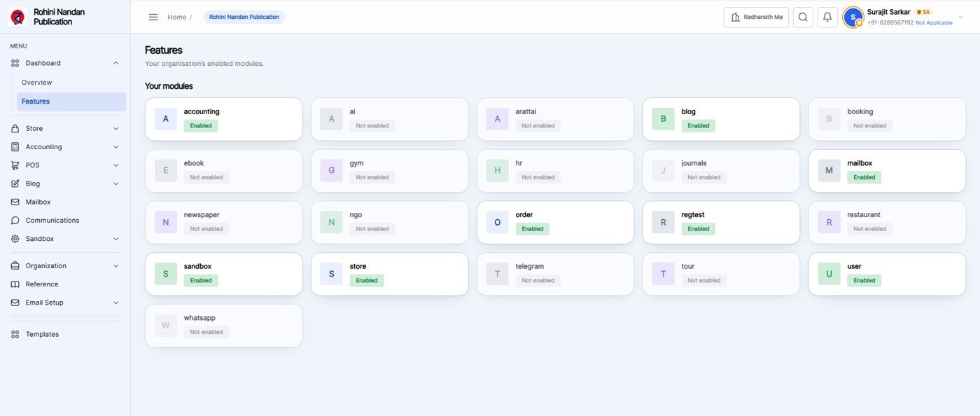Click the telegram module name

[x=530, y=266]
